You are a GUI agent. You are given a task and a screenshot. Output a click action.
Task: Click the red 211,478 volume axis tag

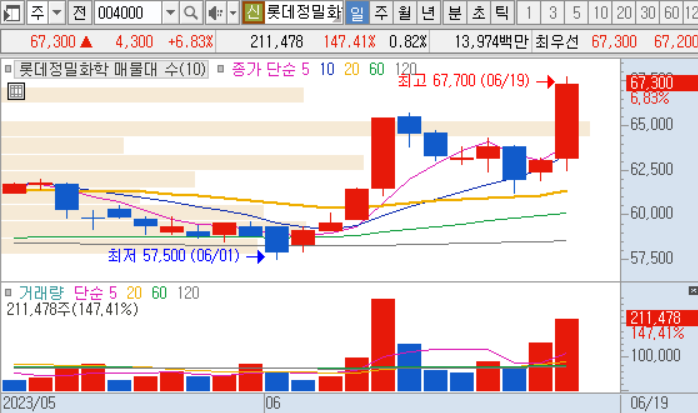coord(661,318)
